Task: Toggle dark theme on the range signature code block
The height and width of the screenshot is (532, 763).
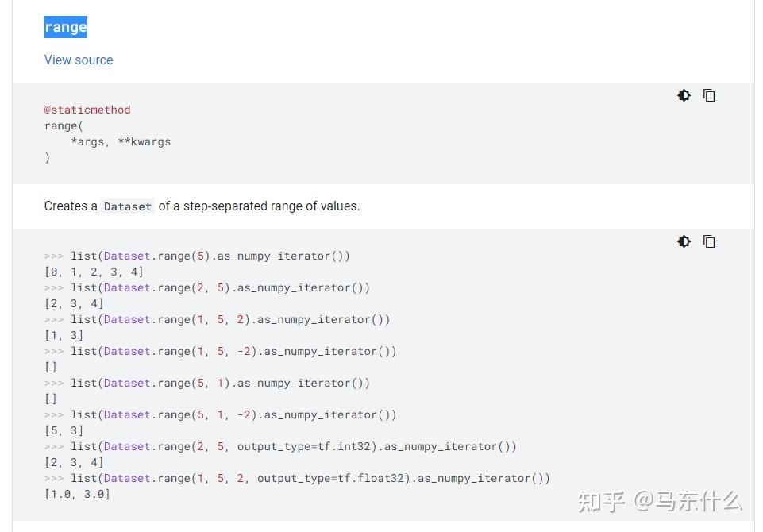Action: click(x=684, y=95)
